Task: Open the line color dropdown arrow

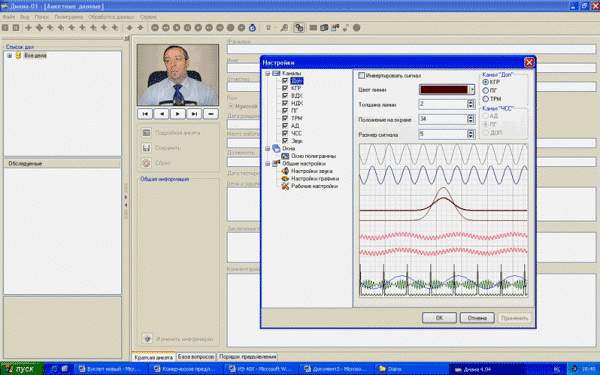Action: coord(472,90)
